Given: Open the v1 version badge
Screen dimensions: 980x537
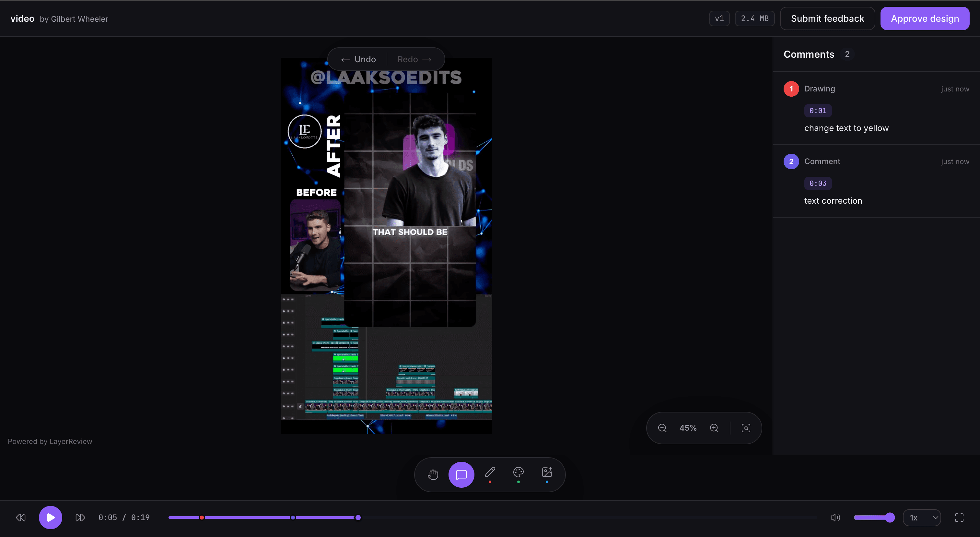Looking at the screenshot, I should (x=719, y=18).
